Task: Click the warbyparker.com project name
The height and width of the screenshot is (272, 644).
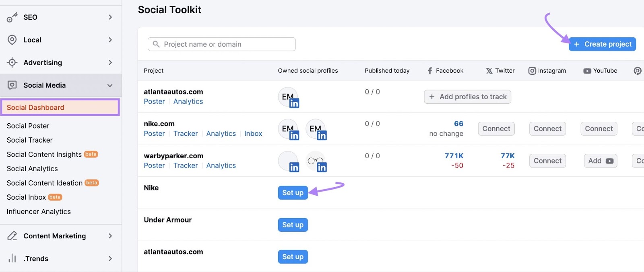Action: (x=173, y=156)
